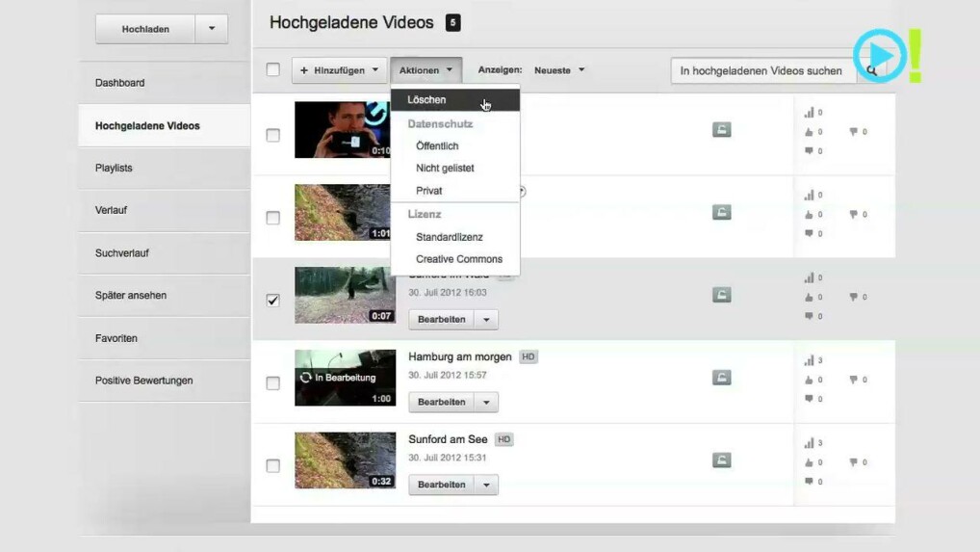Check the Hamburg am morgen checkbox
The image size is (980, 552).
pos(273,383)
